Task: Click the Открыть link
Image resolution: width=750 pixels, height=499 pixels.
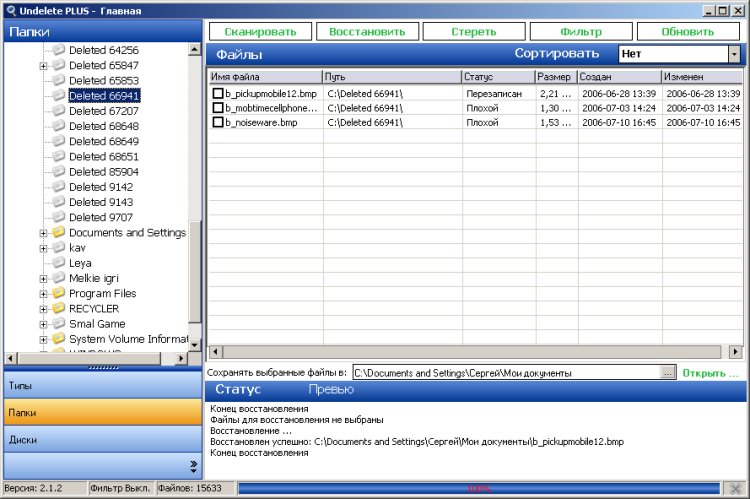Action: [x=710, y=373]
